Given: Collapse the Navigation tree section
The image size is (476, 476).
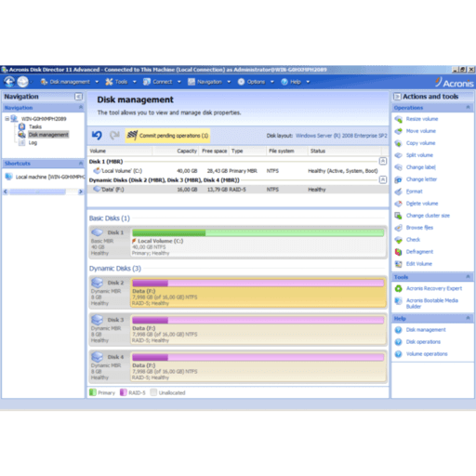Looking at the screenshot, I should pos(81,107).
